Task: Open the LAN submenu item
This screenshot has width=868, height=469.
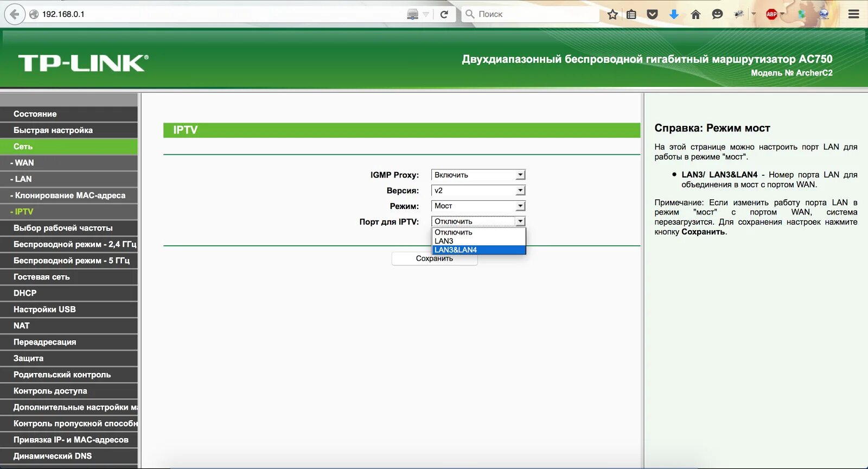Action: [69, 179]
